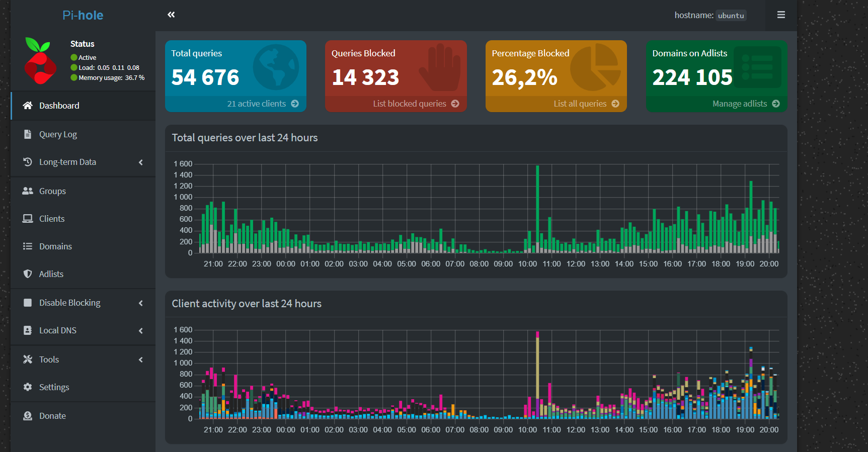Click the Adlists shield icon
This screenshot has width=868, height=452.
click(28, 274)
